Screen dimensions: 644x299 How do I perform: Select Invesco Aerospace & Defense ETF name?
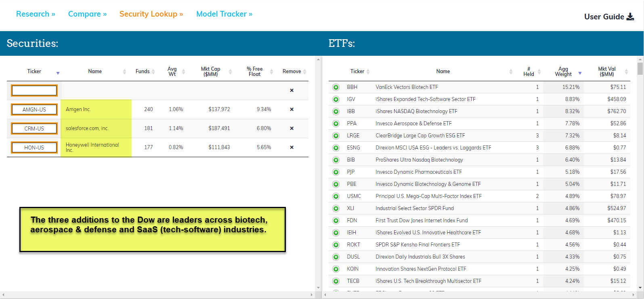pos(413,124)
